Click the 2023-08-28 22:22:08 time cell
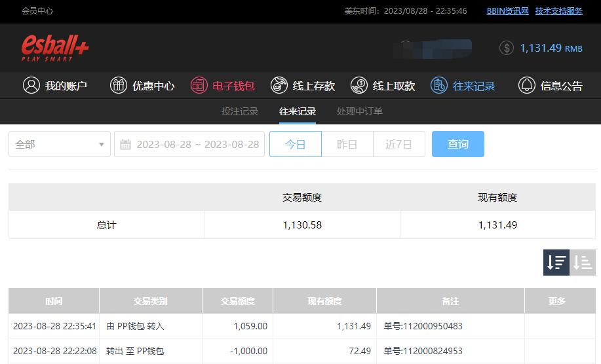Screen dimensions: 601x364 pos(55,351)
